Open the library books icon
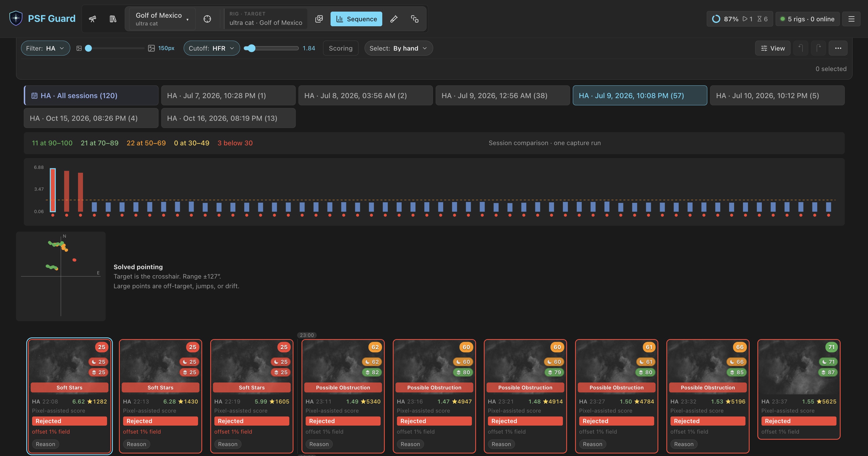The width and height of the screenshot is (868, 456). [x=113, y=19]
